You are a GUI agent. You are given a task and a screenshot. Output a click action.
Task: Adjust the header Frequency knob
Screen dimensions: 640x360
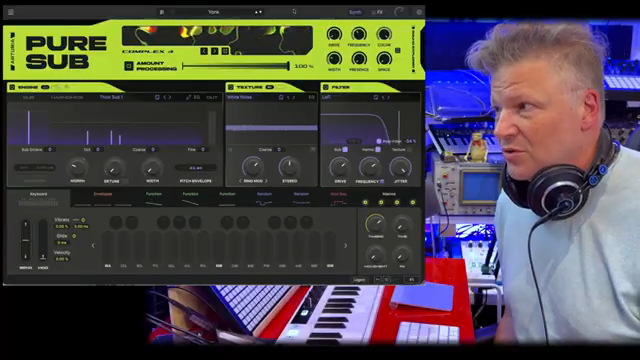pos(359,34)
